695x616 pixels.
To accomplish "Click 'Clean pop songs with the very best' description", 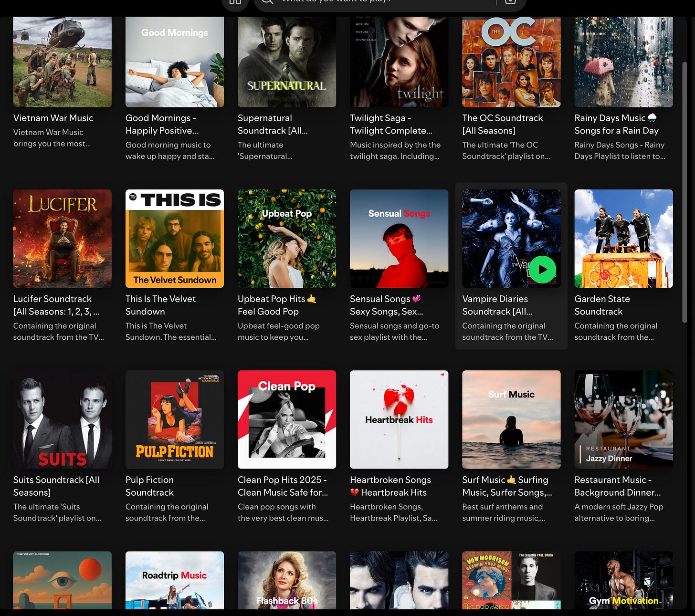I will click(283, 512).
